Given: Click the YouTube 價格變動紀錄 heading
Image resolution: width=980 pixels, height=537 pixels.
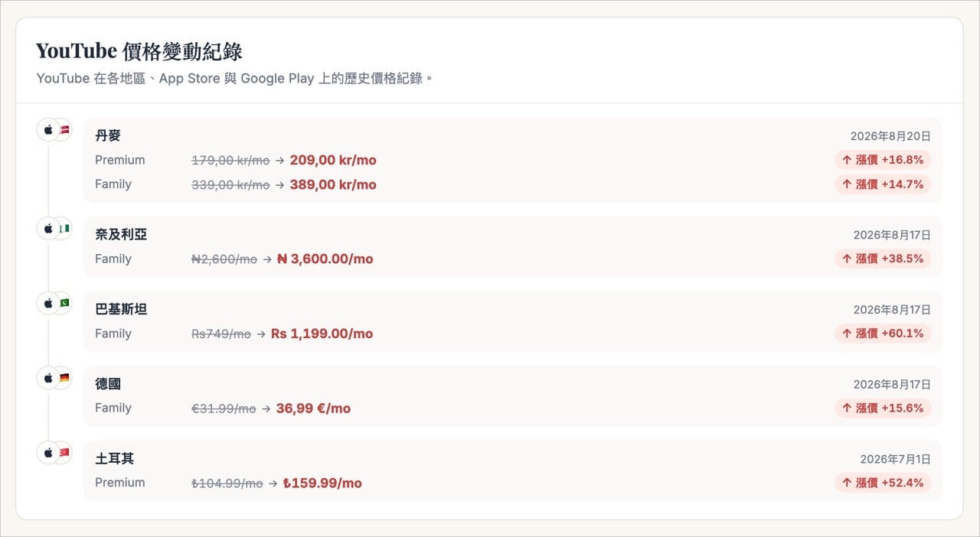Looking at the screenshot, I should click(139, 51).
